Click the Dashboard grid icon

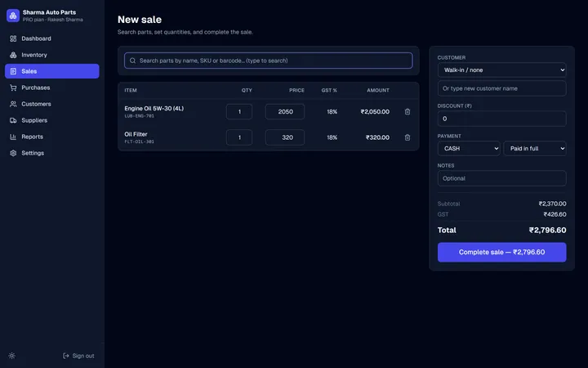coord(13,38)
